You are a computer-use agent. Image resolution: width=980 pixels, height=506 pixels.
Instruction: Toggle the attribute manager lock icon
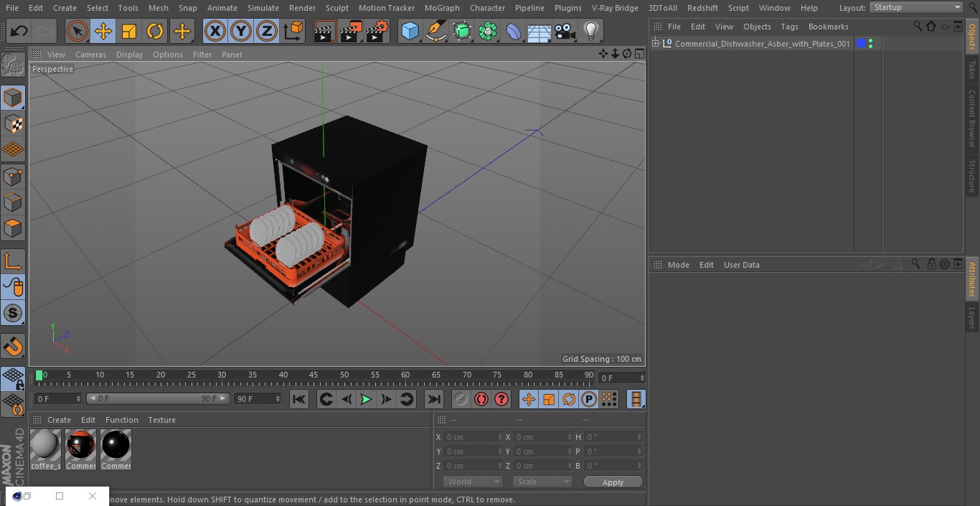930,264
